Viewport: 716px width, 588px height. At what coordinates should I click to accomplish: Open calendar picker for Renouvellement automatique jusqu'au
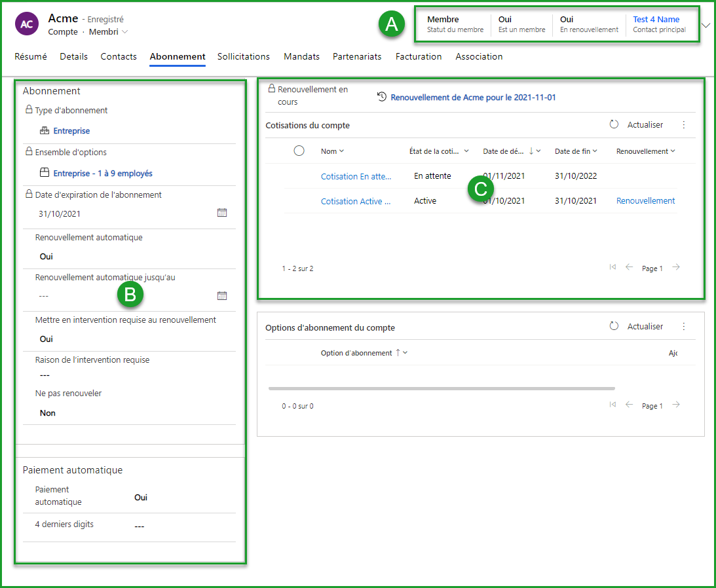click(x=222, y=296)
